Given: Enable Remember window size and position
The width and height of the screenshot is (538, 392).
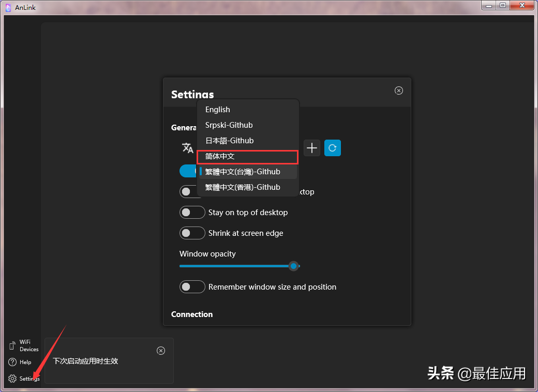Looking at the screenshot, I should point(192,287).
